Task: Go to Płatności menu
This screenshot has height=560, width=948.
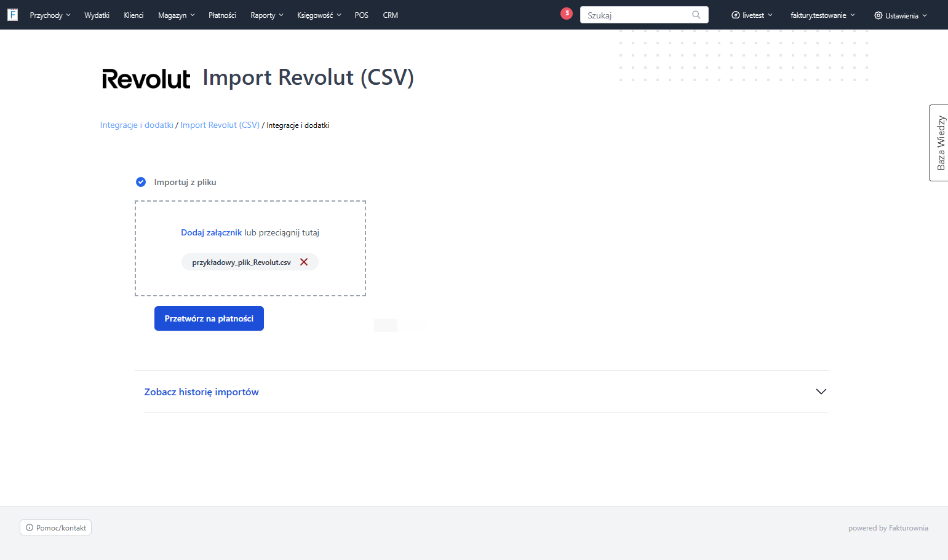Action: click(222, 15)
